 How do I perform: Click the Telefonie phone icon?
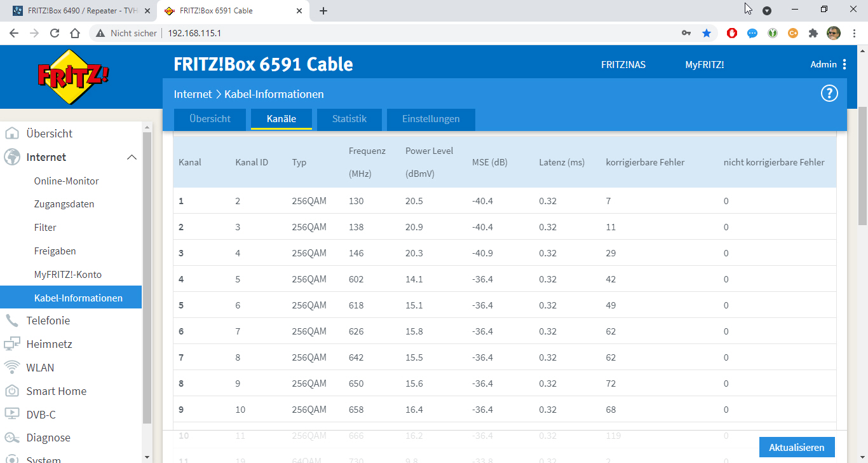coord(12,321)
